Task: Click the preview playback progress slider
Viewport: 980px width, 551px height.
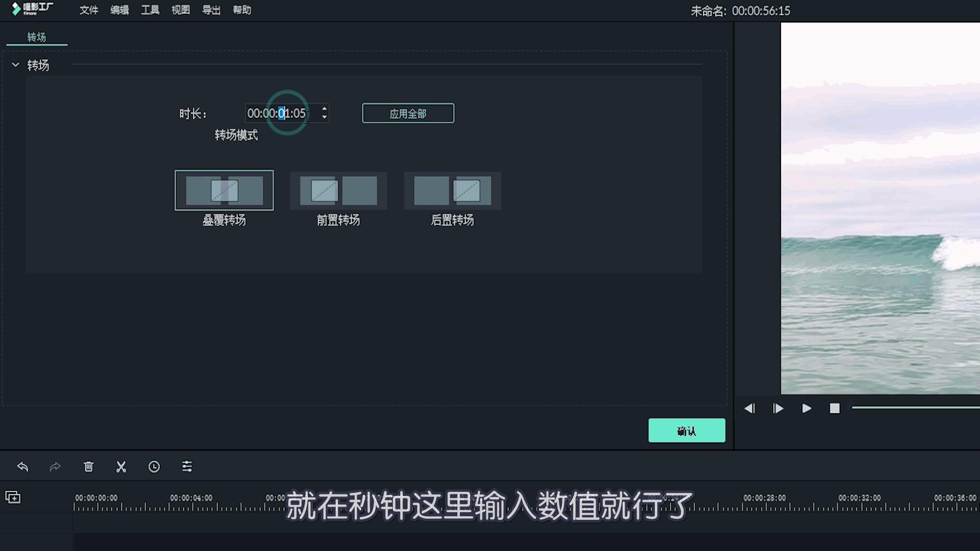Action: pyautogui.click(x=914, y=408)
